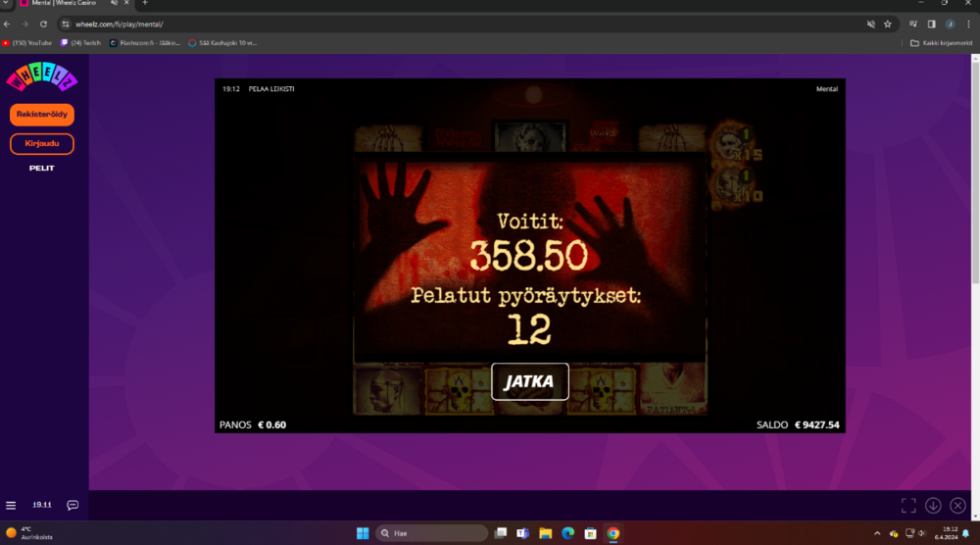The width and height of the screenshot is (980, 545).
Task: Open the YouTube bookmark
Action: click(26, 43)
